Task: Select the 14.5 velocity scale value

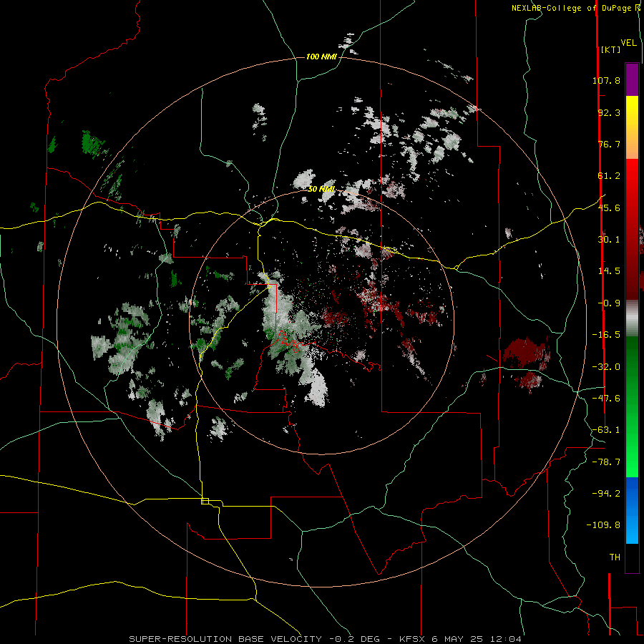Action: [609, 271]
